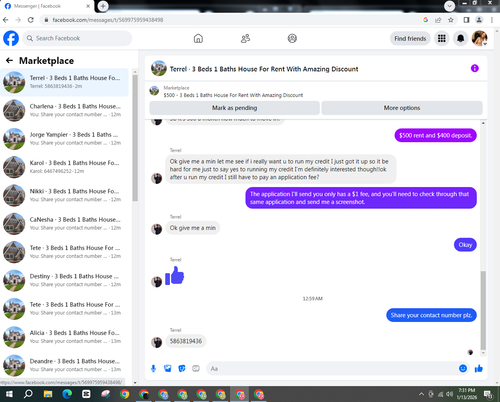Click the Find friends button
The image size is (500, 402).
tap(410, 38)
